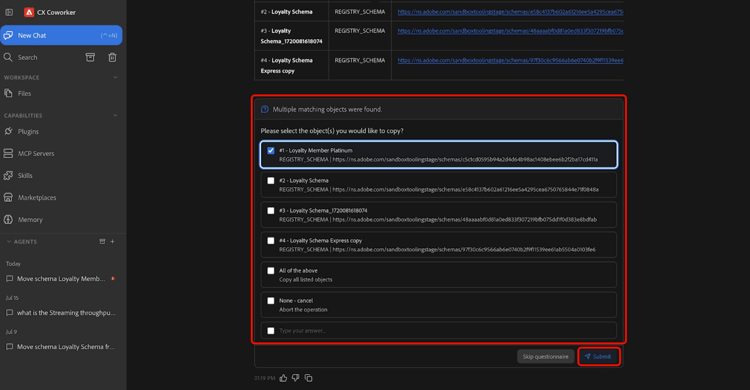Image resolution: width=750 pixels, height=390 pixels.
Task: Check #2 Loyalty Schema checkbox
Action: coord(271,180)
